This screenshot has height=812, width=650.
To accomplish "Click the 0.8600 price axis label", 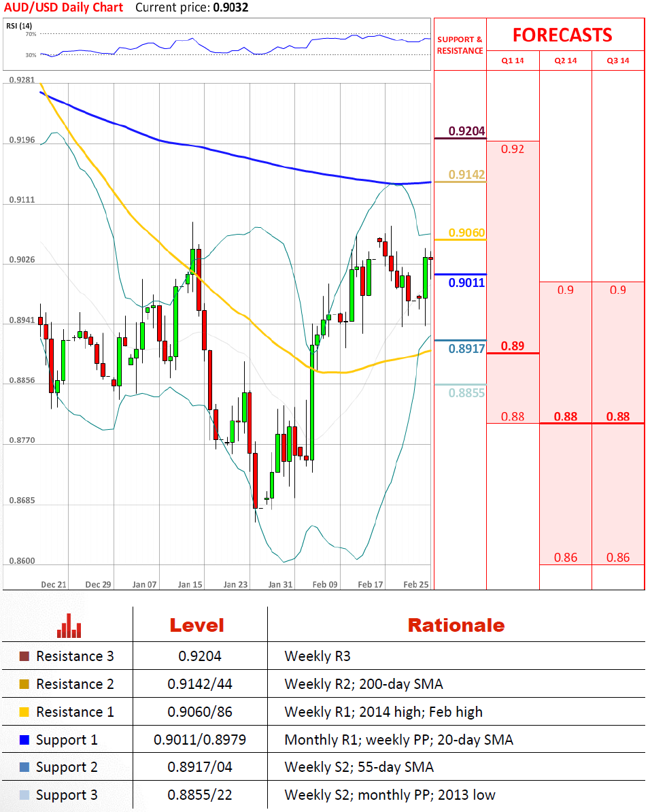I will tap(22, 561).
